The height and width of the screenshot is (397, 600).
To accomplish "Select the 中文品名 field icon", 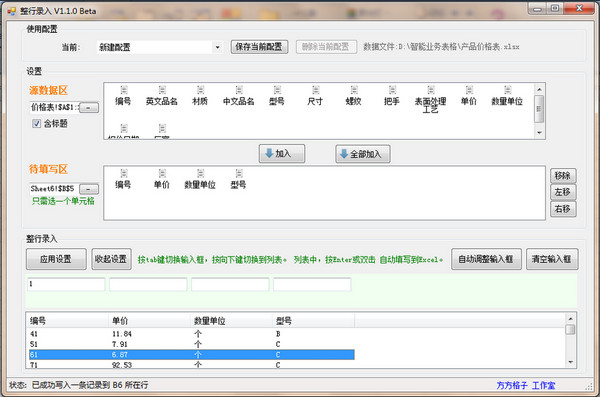I will pyautogui.click(x=239, y=90).
